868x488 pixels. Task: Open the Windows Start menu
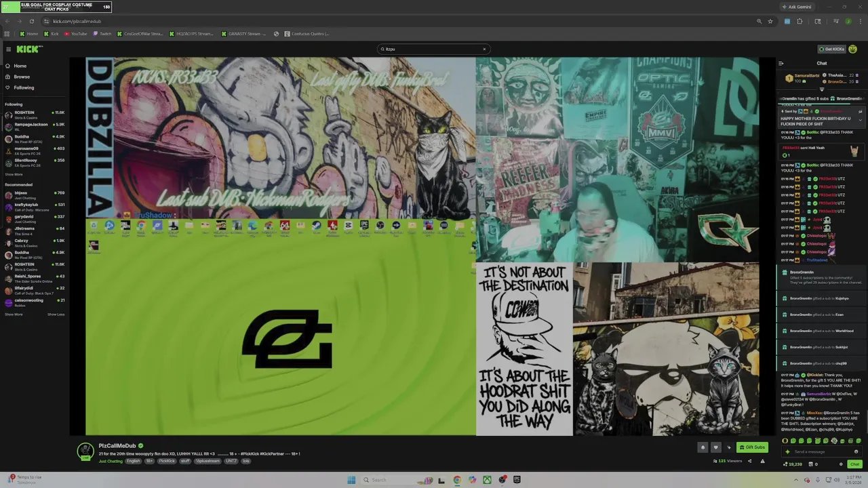pos(351,480)
